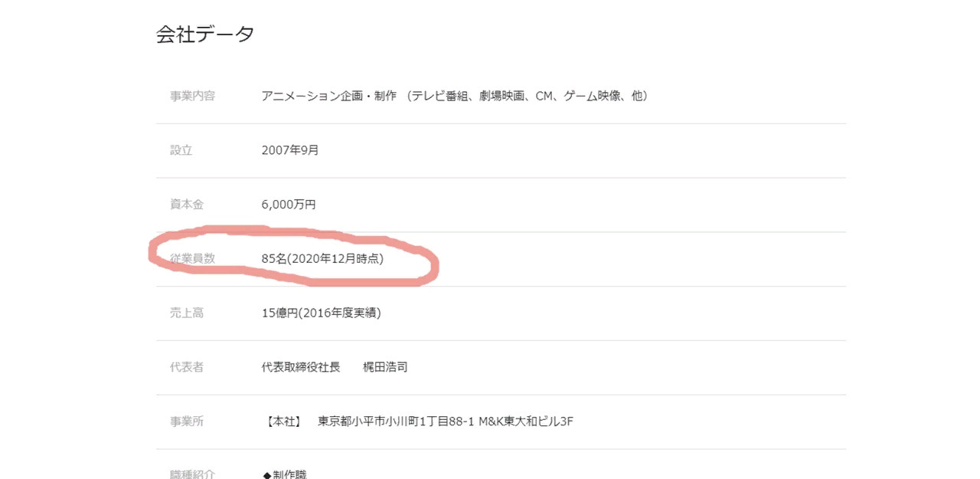980x479 pixels.
Task: Click the name 梶田浩司
Action: [x=385, y=367]
